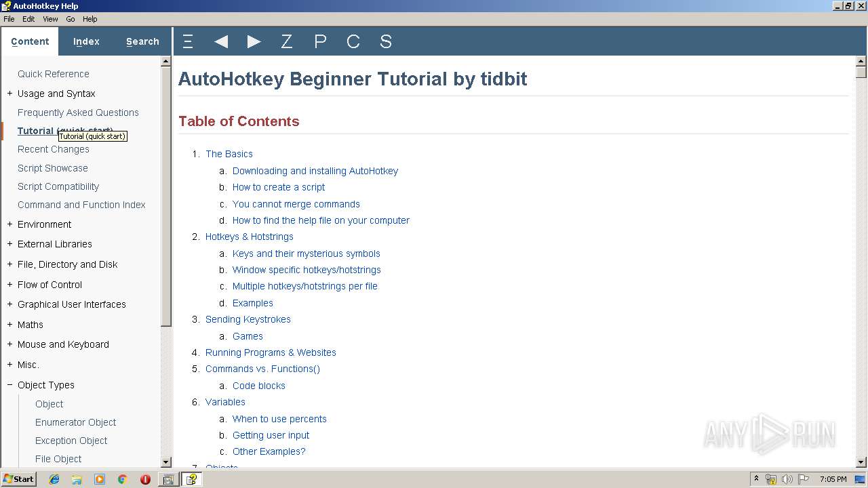Open Enumerator Object tree entry

tap(76, 422)
